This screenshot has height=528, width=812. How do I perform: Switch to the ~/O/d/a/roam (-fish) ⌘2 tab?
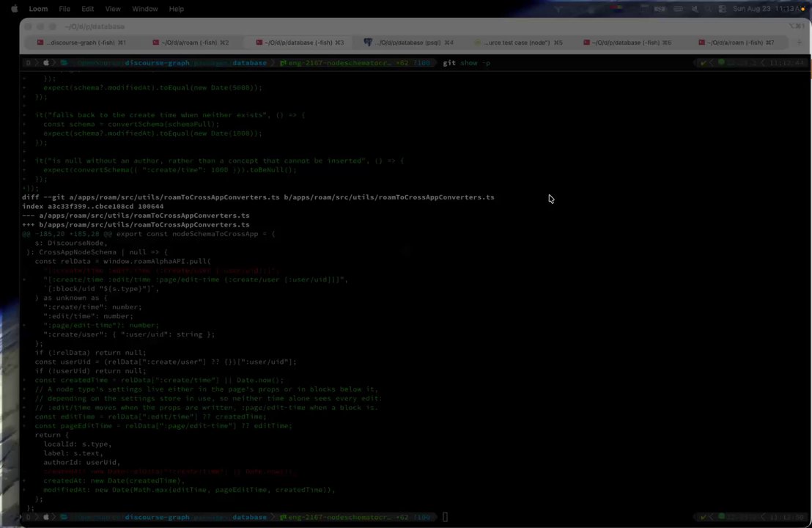(x=191, y=43)
